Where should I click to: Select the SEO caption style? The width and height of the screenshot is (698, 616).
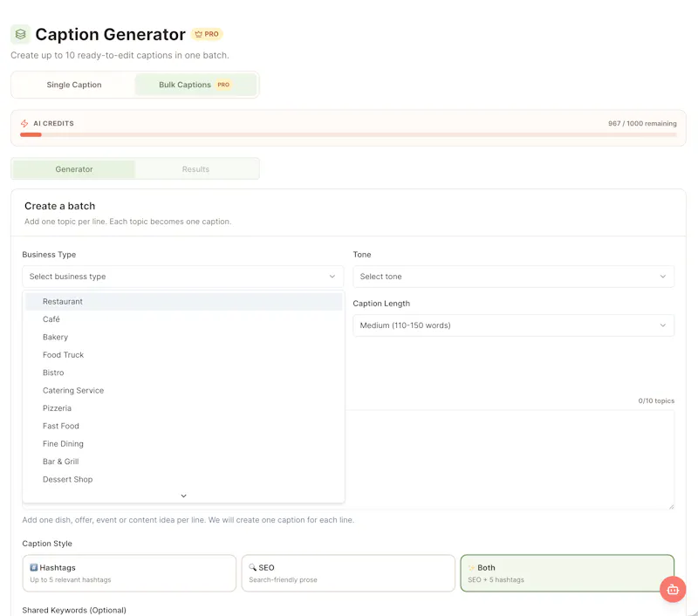[348, 573]
